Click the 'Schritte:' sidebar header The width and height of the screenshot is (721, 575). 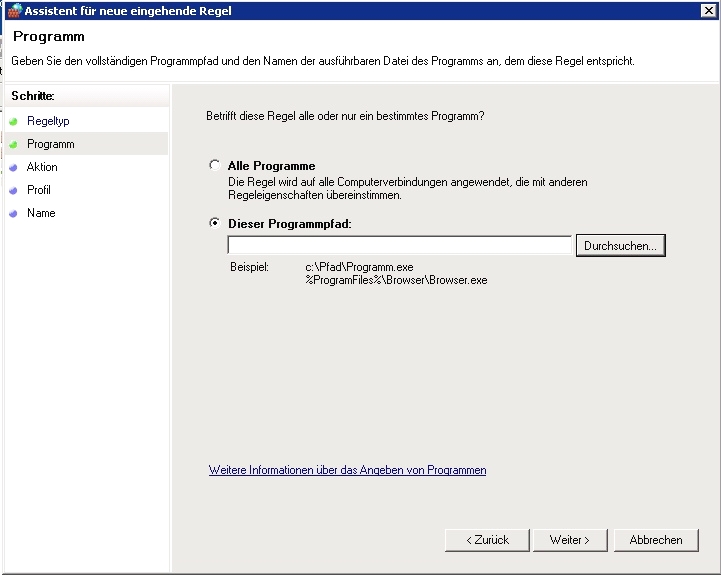[x=33, y=96]
